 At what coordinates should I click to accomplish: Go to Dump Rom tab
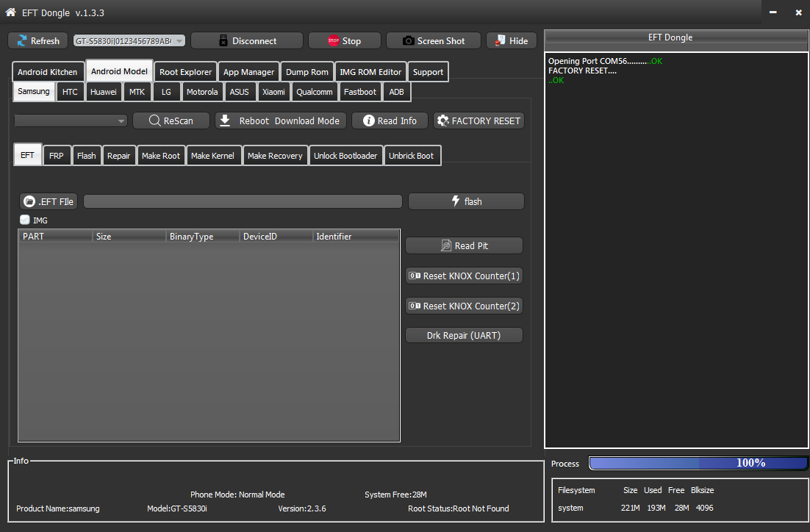[307, 72]
